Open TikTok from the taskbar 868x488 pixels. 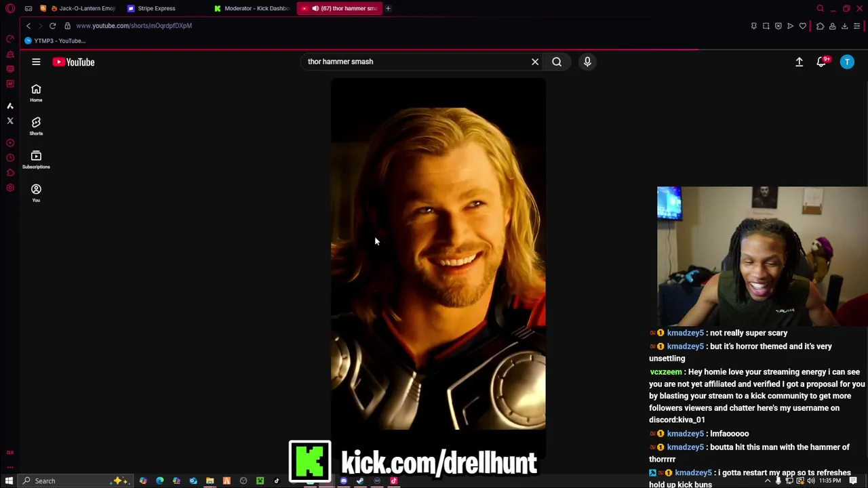tap(277, 481)
